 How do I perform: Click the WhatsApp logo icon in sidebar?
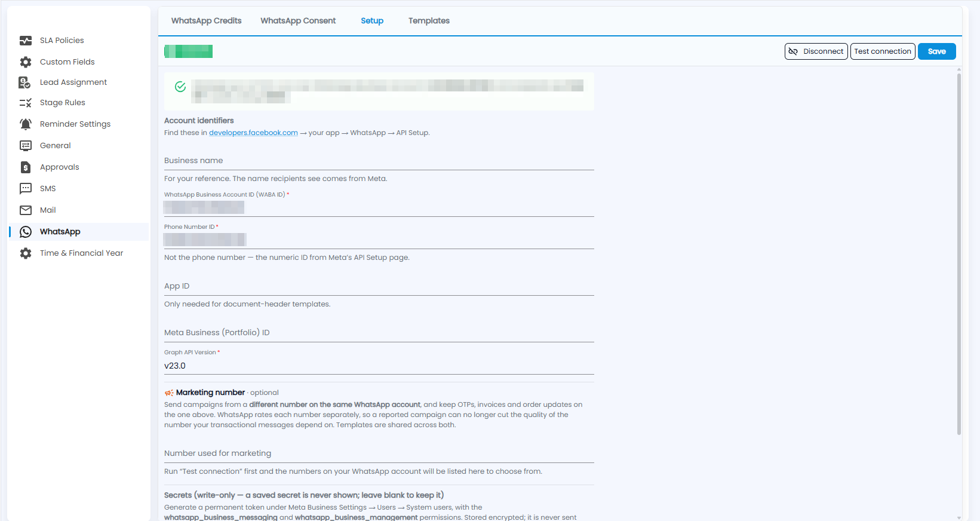click(26, 232)
